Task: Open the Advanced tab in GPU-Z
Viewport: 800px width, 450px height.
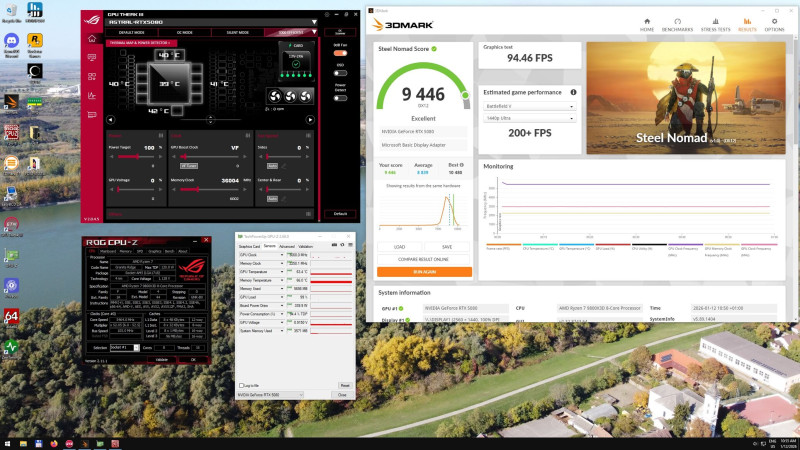Action: click(x=287, y=246)
